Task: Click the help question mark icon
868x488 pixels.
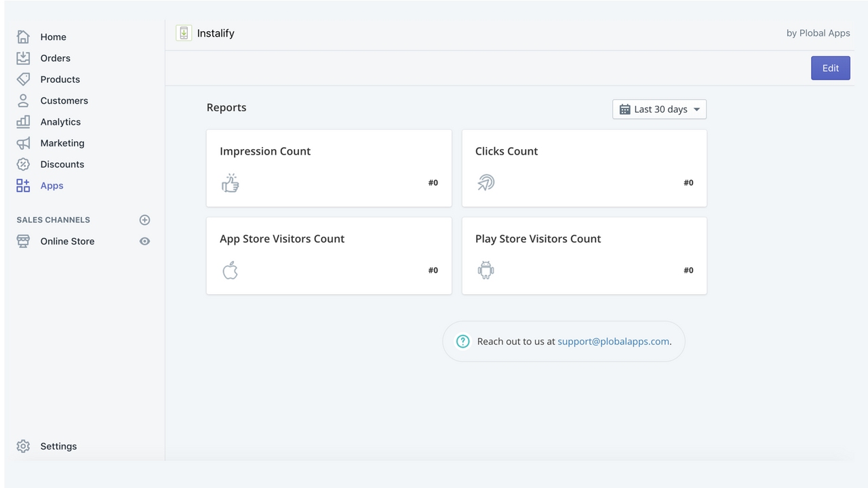Action: [x=462, y=341]
